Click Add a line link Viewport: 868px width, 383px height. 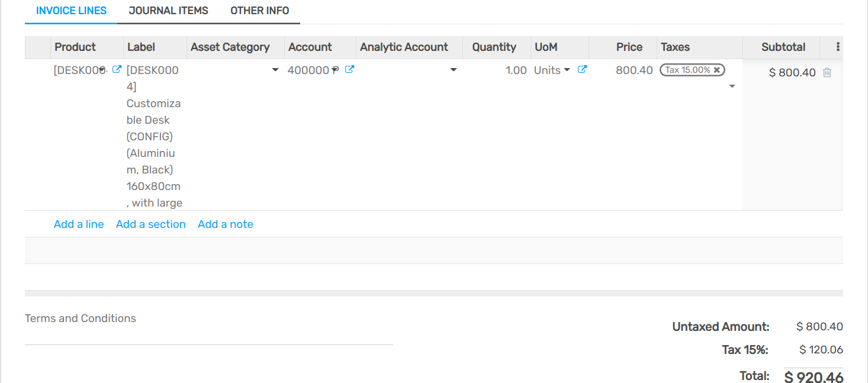tap(79, 224)
